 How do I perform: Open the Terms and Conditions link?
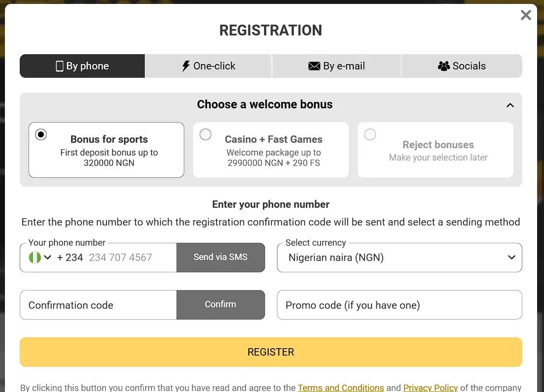pyautogui.click(x=340, y=388)
